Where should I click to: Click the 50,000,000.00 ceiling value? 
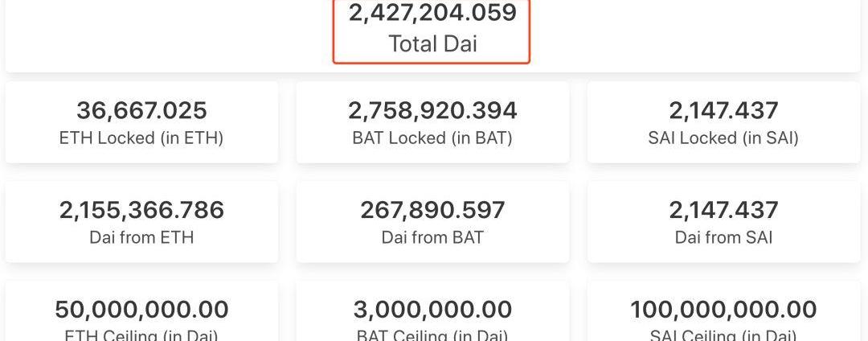(x=141, y=310)
